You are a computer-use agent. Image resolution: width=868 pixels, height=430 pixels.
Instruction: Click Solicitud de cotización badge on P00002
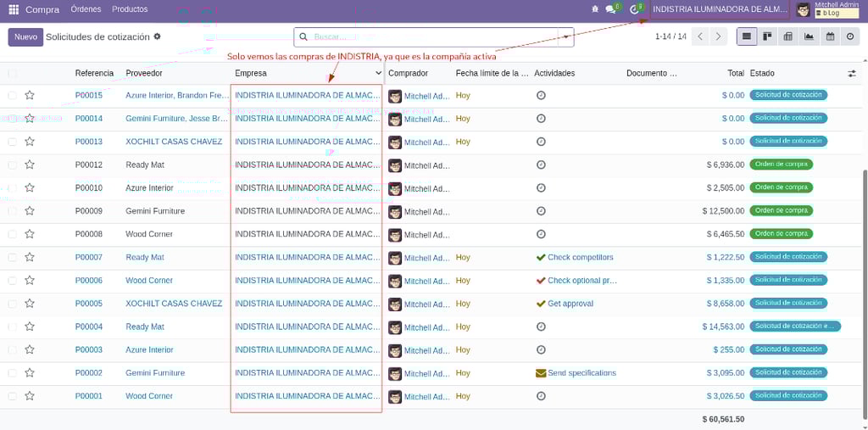788,373
